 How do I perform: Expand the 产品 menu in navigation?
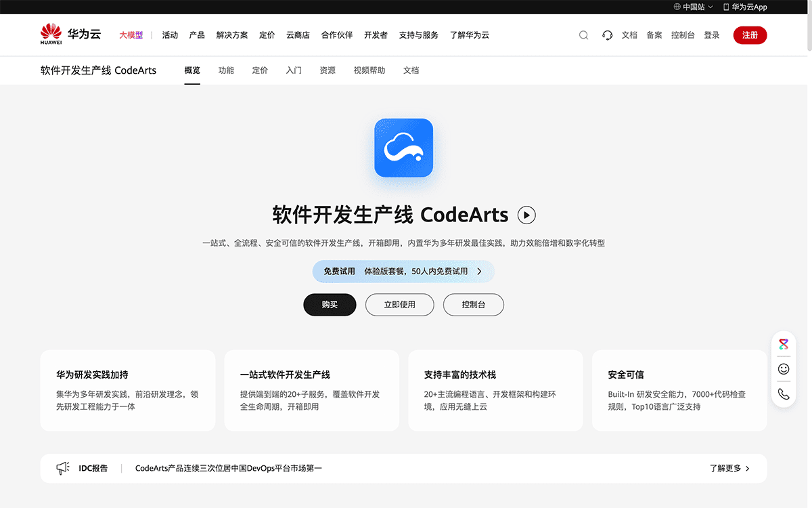click(197, 35)
